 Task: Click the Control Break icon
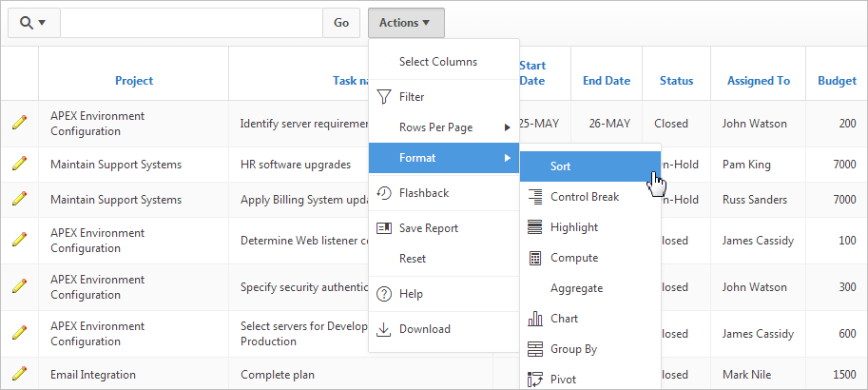point(534,197)
